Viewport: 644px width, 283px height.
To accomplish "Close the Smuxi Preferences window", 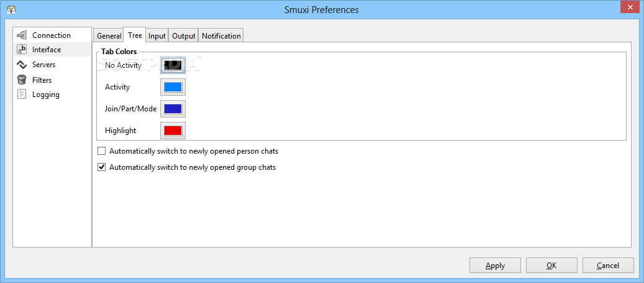I will (630, 6).
